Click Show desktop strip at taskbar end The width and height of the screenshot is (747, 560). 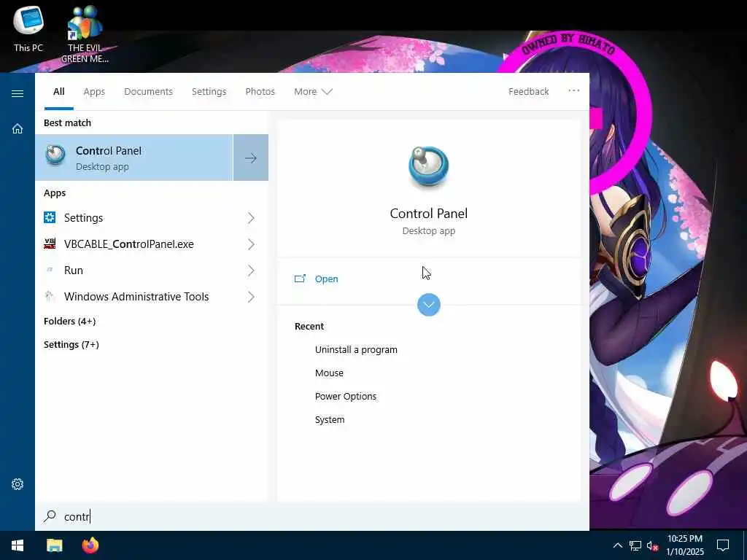click(x=745, y=545)
